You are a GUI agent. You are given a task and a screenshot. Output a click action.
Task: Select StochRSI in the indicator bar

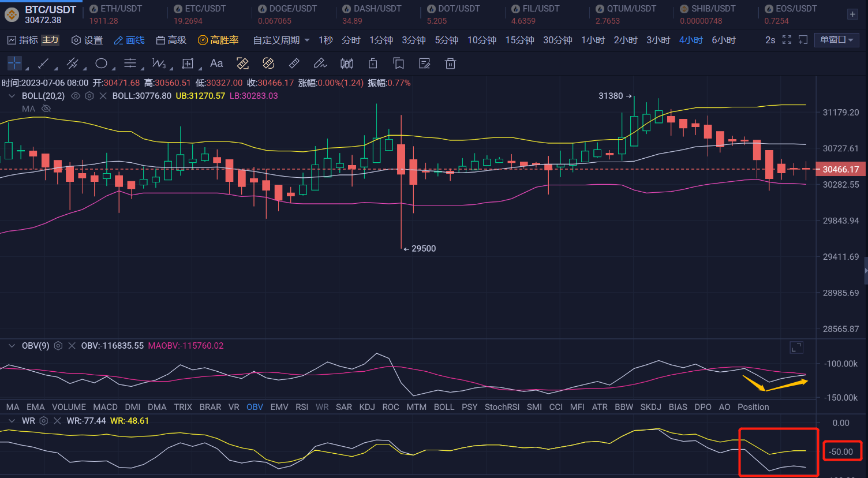502,407
